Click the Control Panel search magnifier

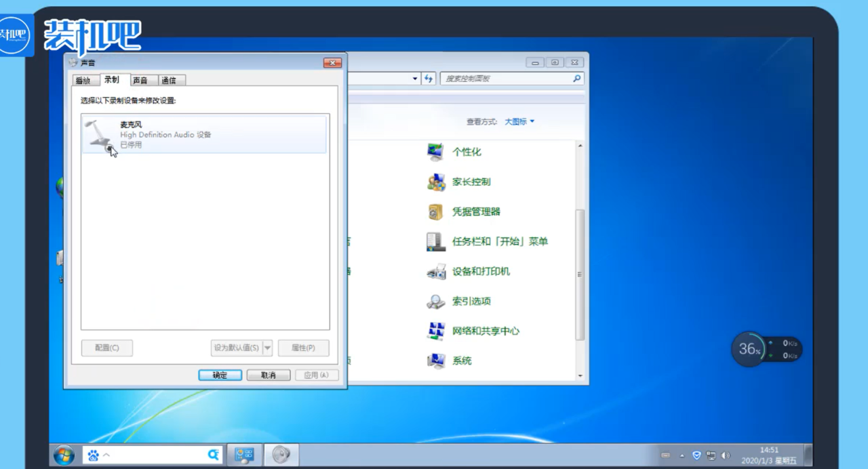577,79
